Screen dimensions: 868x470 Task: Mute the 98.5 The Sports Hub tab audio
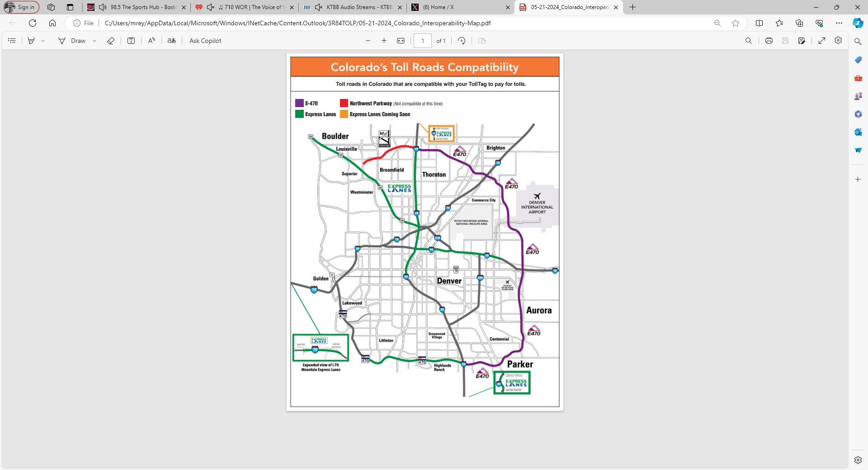103,7
